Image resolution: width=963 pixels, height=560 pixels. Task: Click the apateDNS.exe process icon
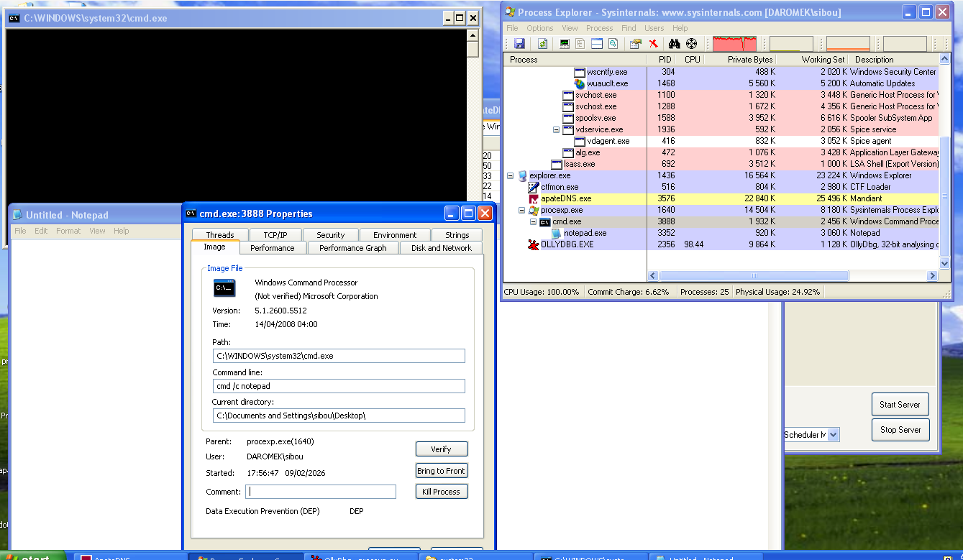(x=533, y=198)
